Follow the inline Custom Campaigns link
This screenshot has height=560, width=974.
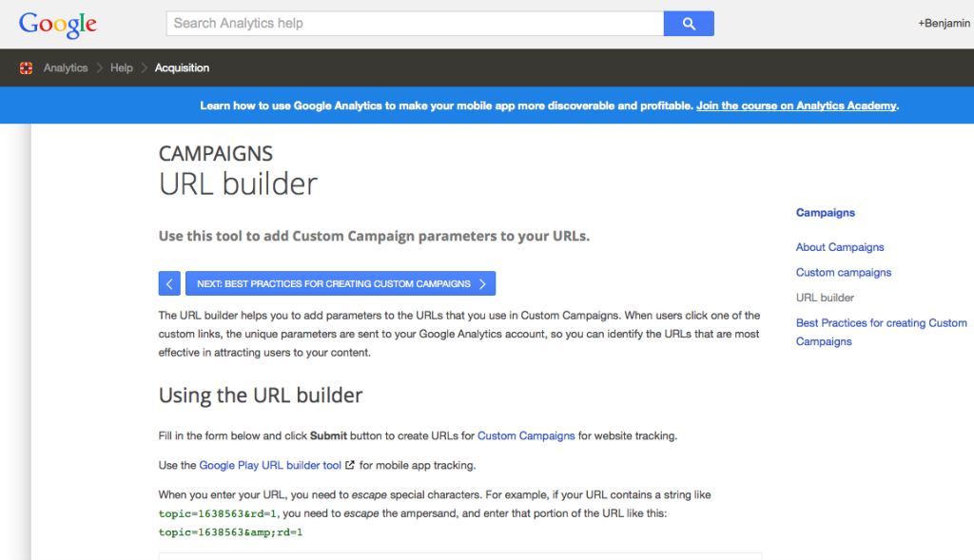coord(526,435)
